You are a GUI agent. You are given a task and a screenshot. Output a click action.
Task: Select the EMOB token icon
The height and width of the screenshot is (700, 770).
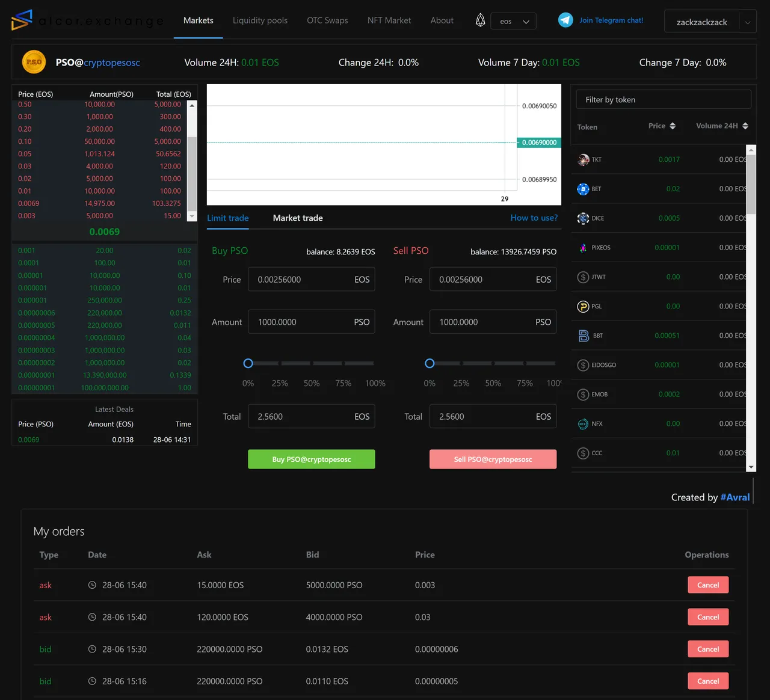[583, 395]
